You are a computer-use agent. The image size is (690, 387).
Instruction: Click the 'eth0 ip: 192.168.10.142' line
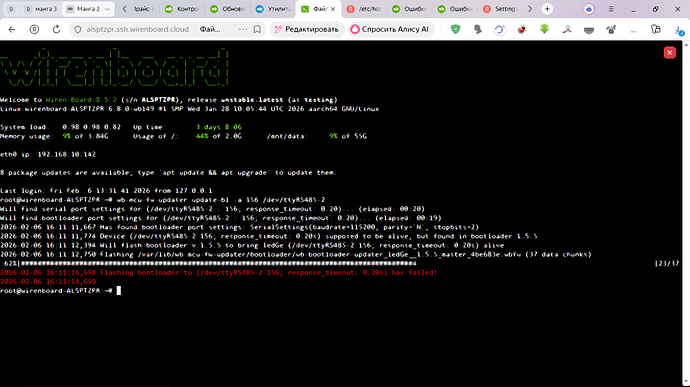point(48,155)
